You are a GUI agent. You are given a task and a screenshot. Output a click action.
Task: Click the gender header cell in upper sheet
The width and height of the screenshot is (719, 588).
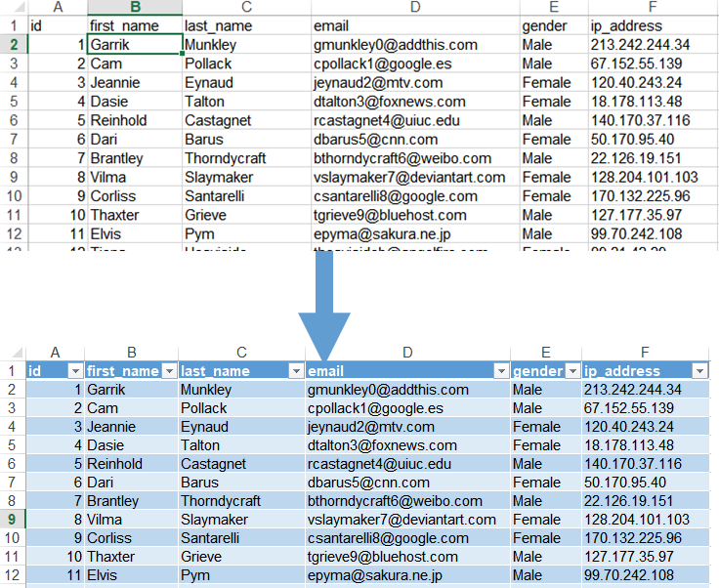click(x=554, y=25)
